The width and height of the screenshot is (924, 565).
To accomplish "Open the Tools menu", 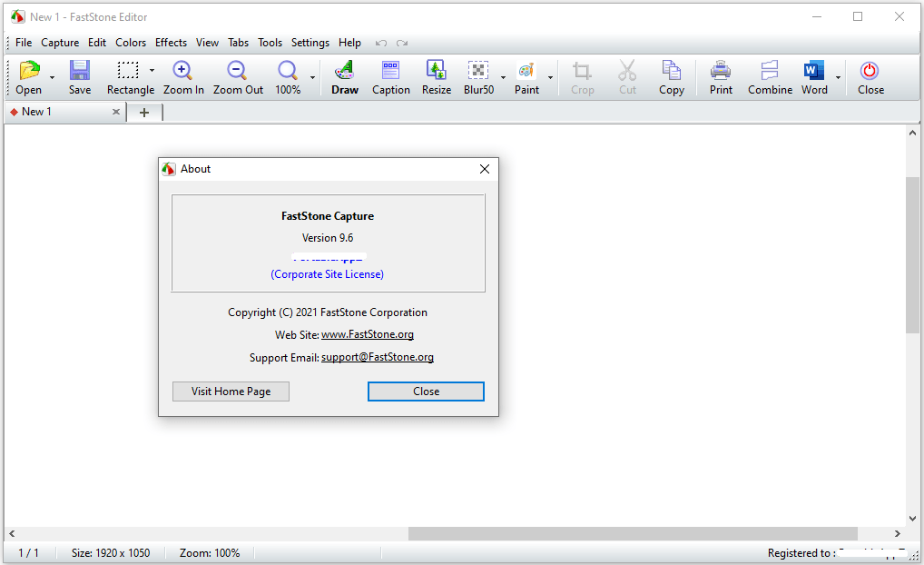I will [x=270, y=43].
